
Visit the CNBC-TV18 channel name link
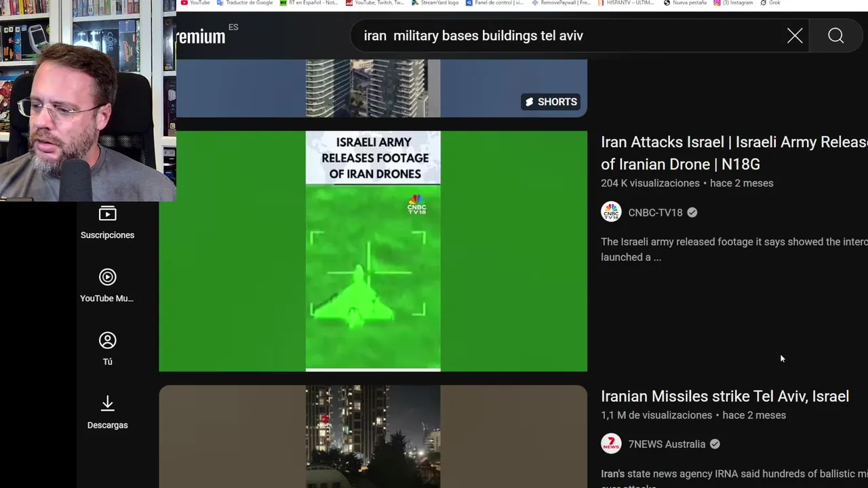655,212
